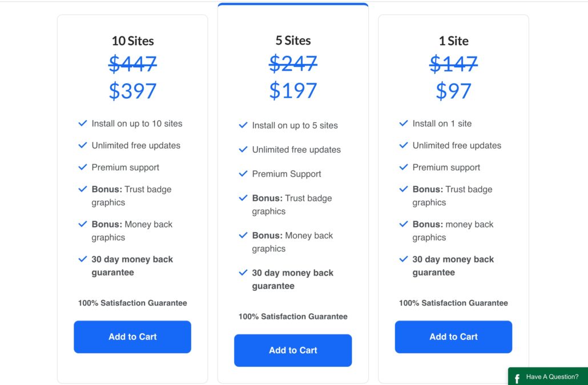Click the checkmark beside "Bonus: money back graphics" in 1 Site plan
The height and width of the screenshot is (385, 588).
click(x=404, y=224)
